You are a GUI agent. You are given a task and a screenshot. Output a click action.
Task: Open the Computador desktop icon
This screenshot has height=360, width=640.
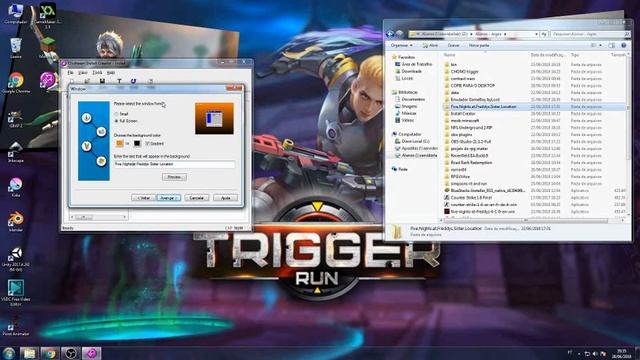click(x=16, y=13)
